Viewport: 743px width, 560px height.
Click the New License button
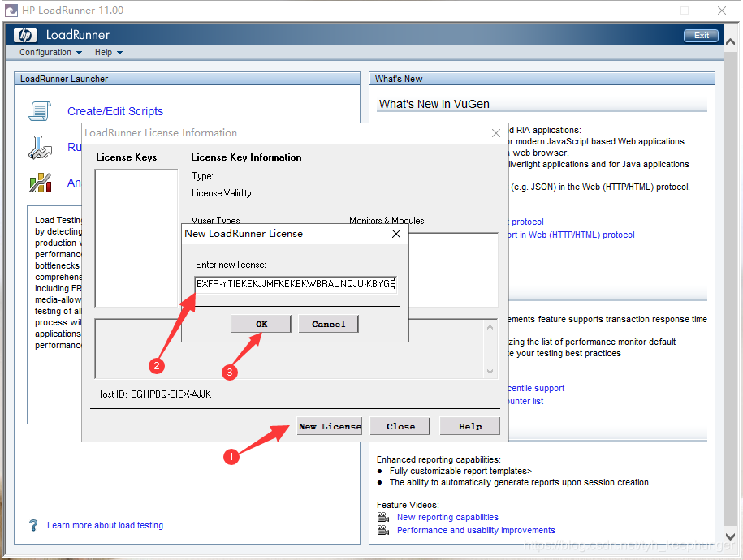pyautogui.click(x=330, y=426)
